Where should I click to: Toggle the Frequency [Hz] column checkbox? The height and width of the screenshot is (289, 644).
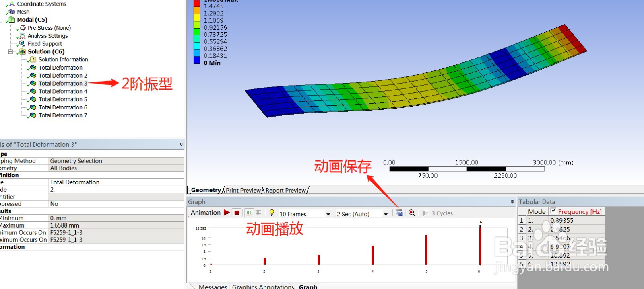[x=553, y=210]
